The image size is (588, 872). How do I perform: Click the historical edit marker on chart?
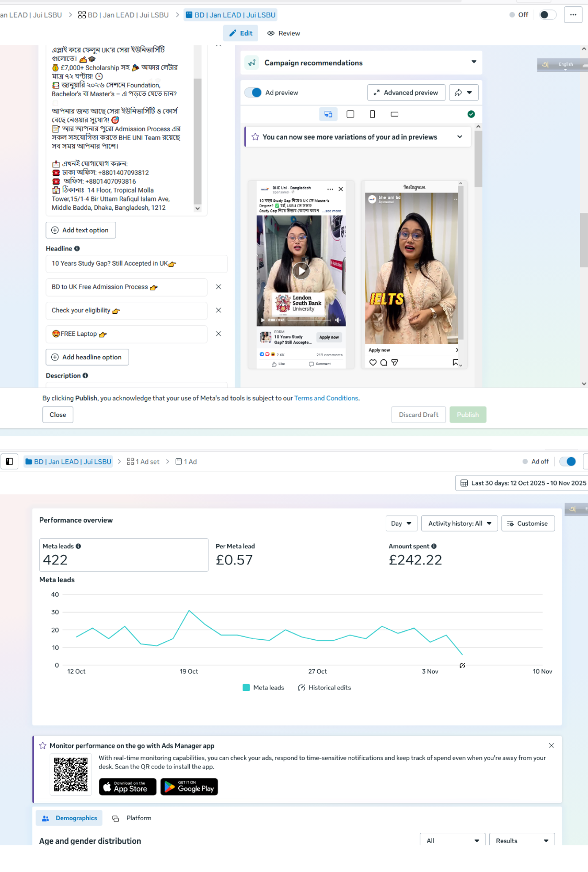[463, 665]
